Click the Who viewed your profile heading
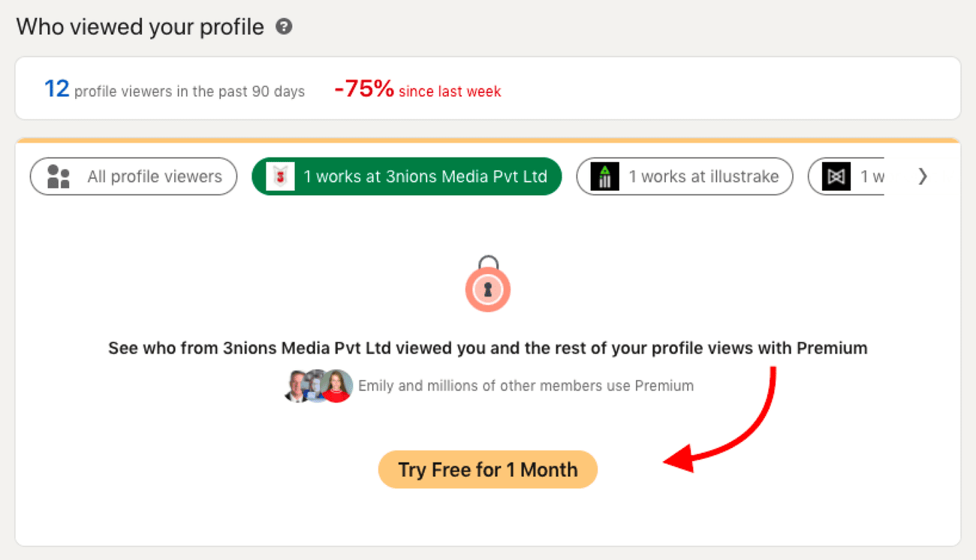Screen dimensions: 976x560 [x=140, y=27]
